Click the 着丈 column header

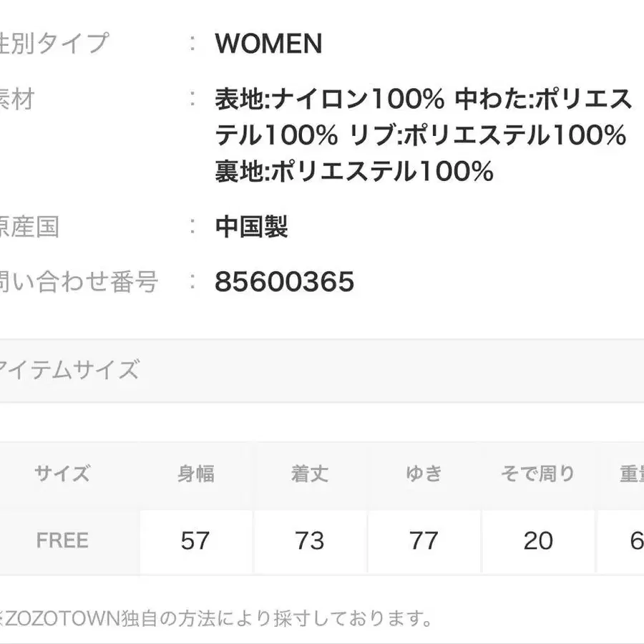point(309,474)
